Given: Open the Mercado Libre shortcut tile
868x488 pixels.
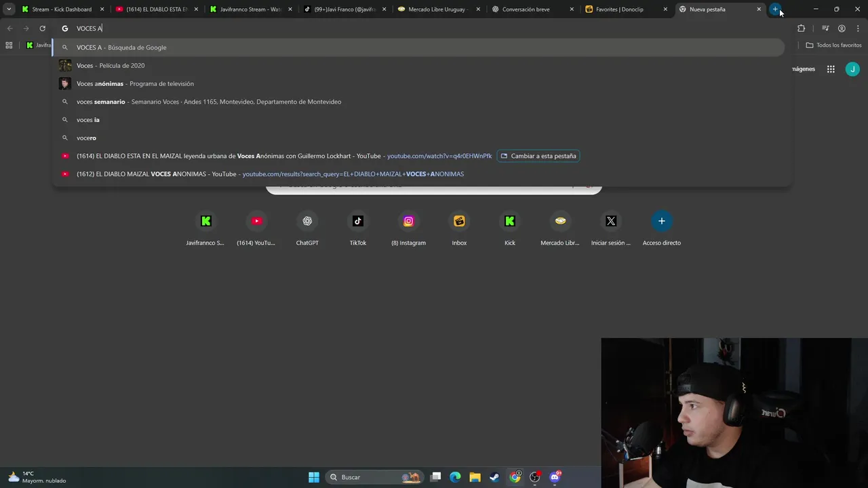Looking at the screenshot, I should [x=560, y=229].
